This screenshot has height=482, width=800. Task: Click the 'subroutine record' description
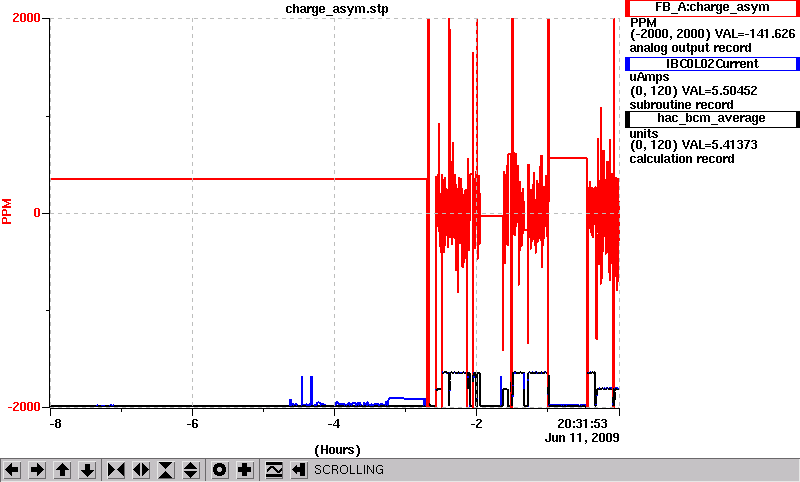[x=681, y=105]
